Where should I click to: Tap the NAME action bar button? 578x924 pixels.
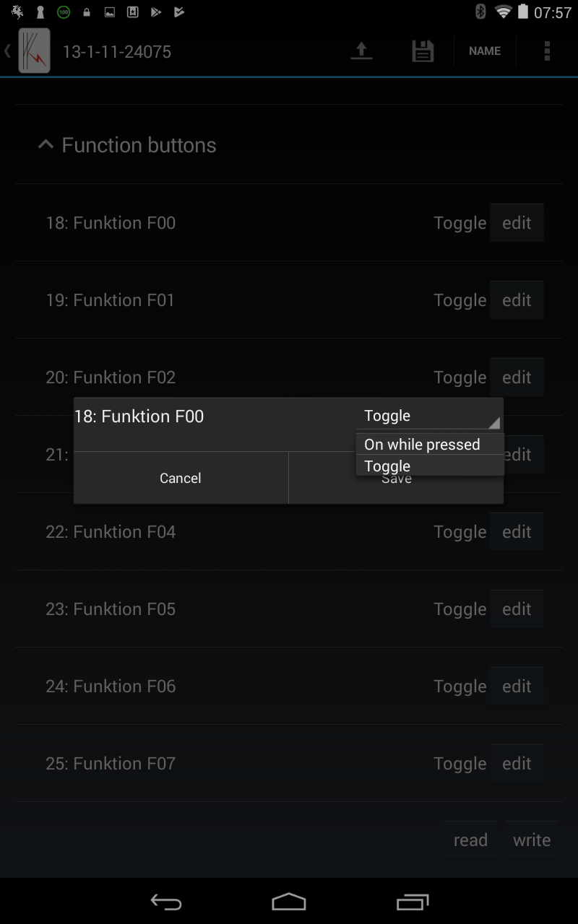pyautogui.click(x=485, y=51)
